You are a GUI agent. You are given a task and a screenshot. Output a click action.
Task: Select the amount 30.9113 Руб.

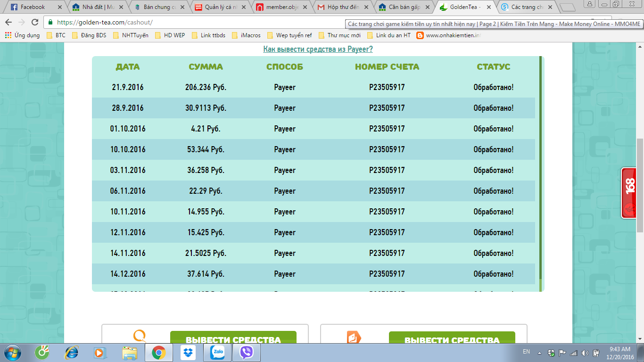pos(206,108)
